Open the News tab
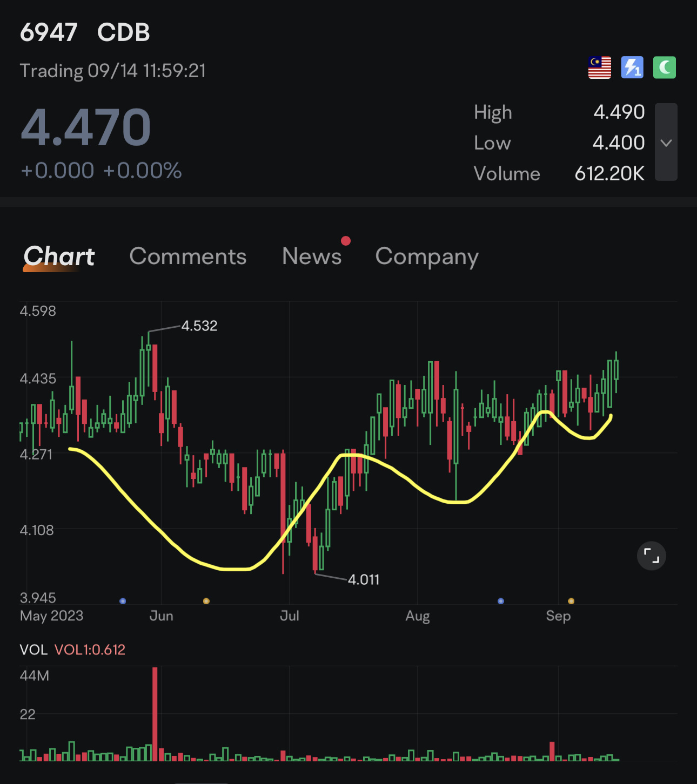 click(312, 256)
